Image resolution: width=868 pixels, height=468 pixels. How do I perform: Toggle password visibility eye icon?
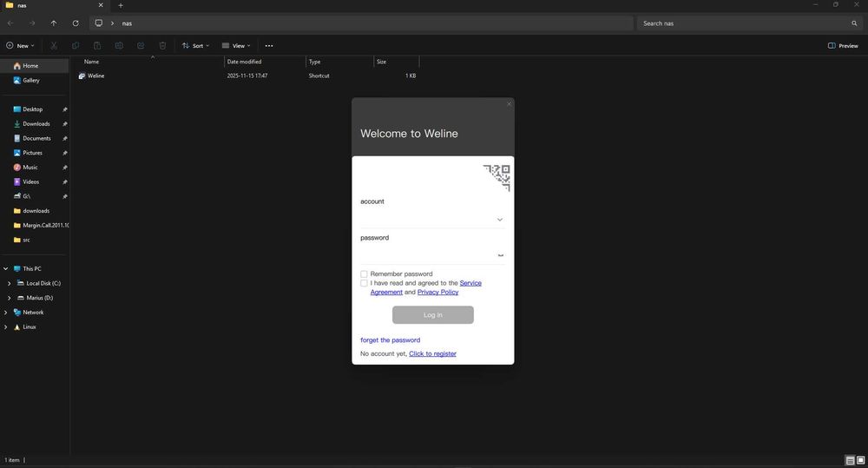(x=501, y=255)
